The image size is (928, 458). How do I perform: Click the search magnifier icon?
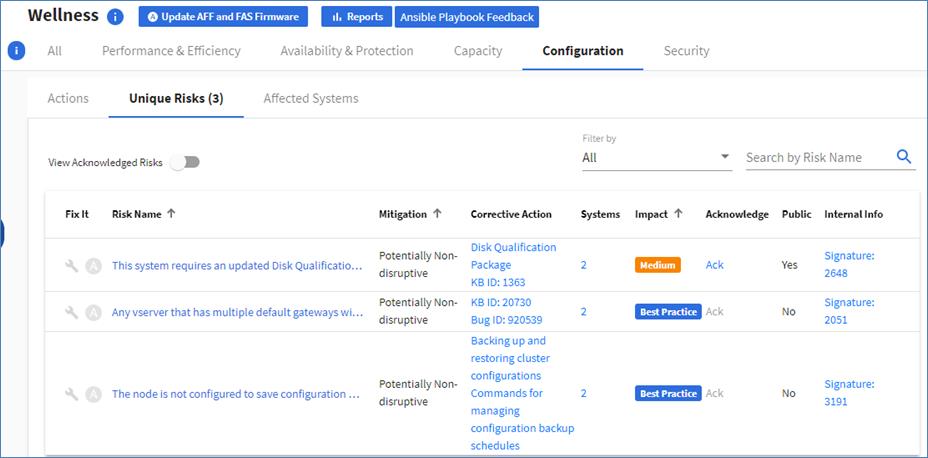tap(904, 157)
